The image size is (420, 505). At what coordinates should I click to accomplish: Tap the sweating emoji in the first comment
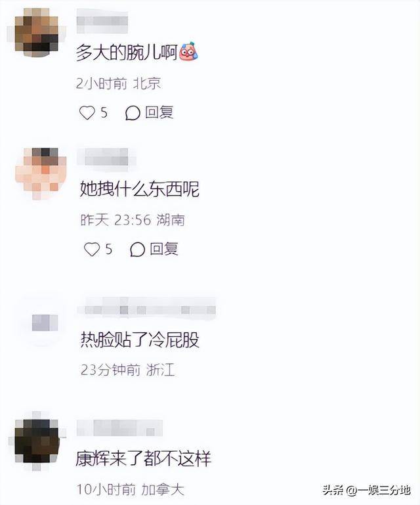click(x=188, y=51)
